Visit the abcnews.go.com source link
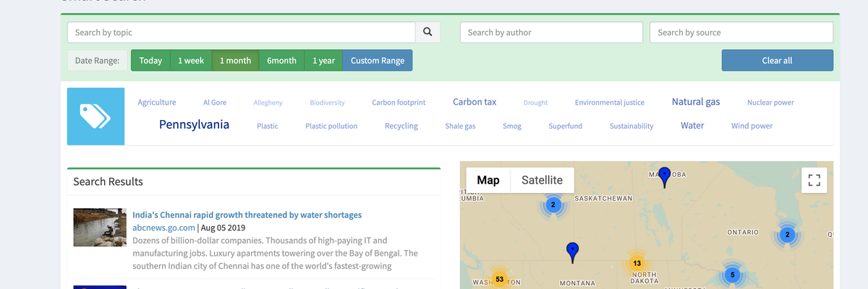 tap(163, 228)
